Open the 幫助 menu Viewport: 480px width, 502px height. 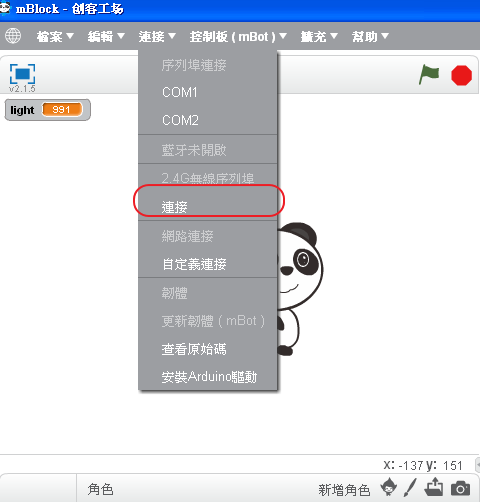tap(370, 36)
